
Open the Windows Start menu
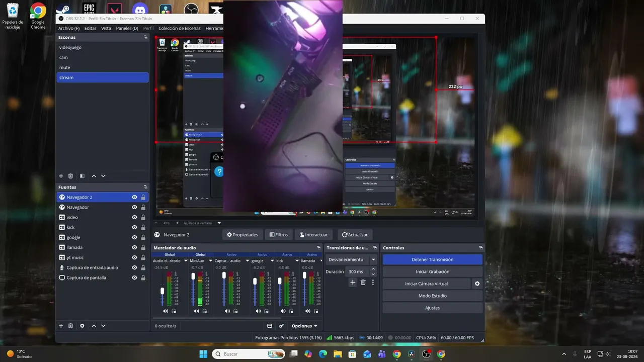[x=203, y=354]
